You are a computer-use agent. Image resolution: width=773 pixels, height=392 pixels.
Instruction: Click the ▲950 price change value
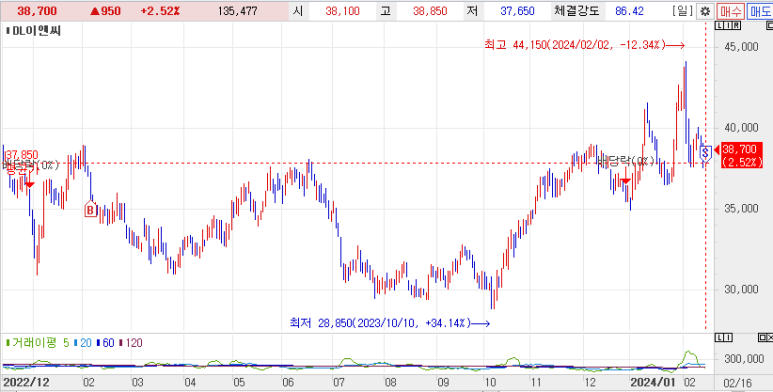tap(105, 11)
